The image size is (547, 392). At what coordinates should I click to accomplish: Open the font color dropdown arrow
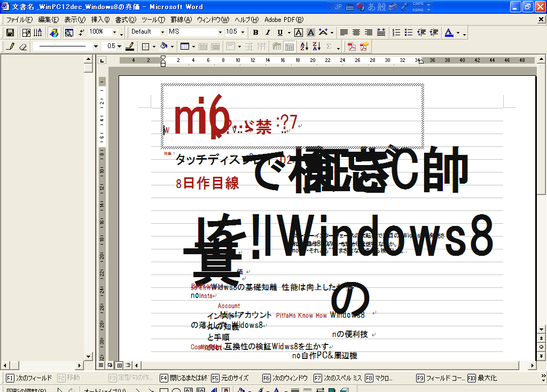458,33
